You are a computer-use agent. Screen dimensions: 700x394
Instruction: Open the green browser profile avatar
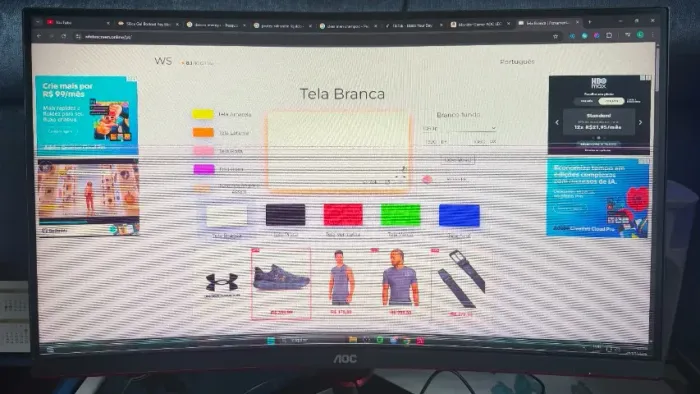[640, 35]
